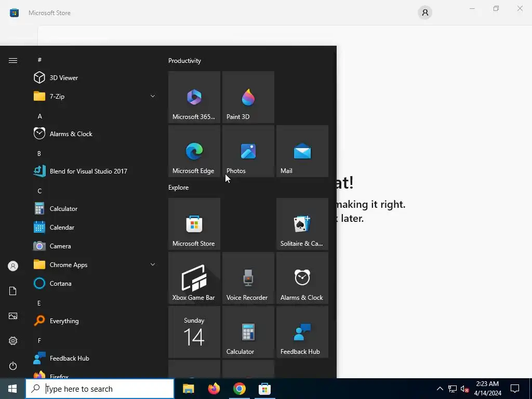
Task: Open the Solitaire & Casual Games tile
Action: pyautogui.click(x=302, y=224)
